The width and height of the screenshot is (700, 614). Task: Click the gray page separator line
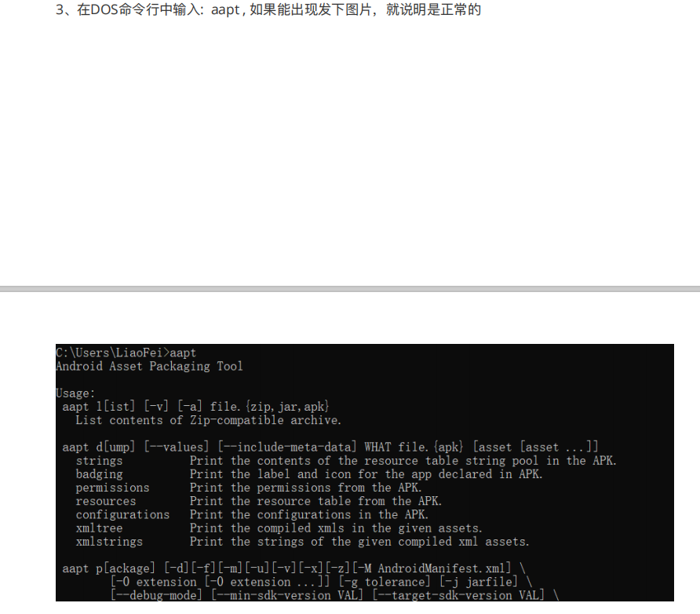(350, 289)
